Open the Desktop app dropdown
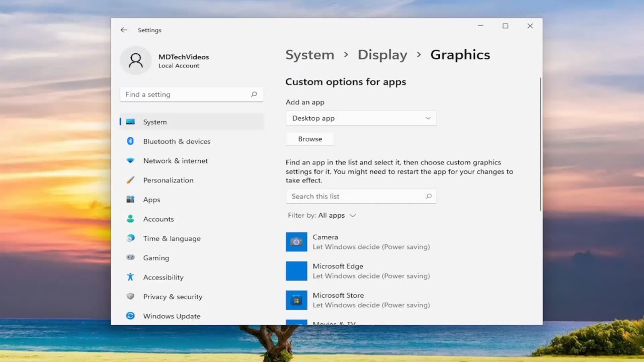 pos(361,118)
